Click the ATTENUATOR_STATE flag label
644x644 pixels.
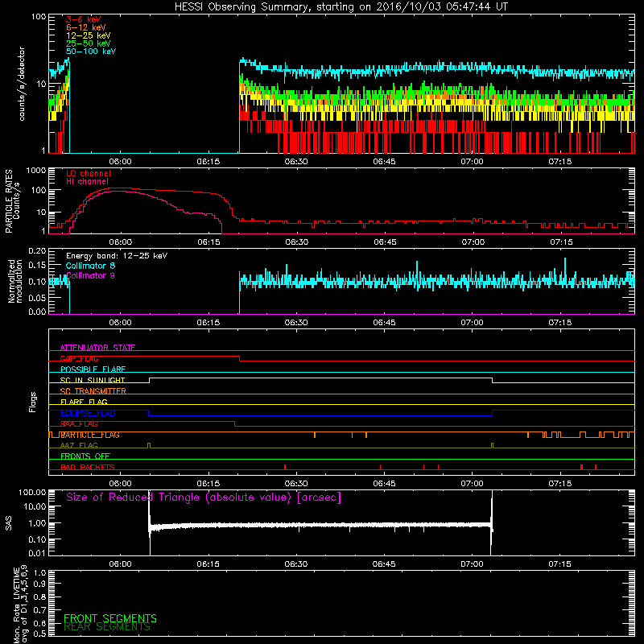pos(97,348)
